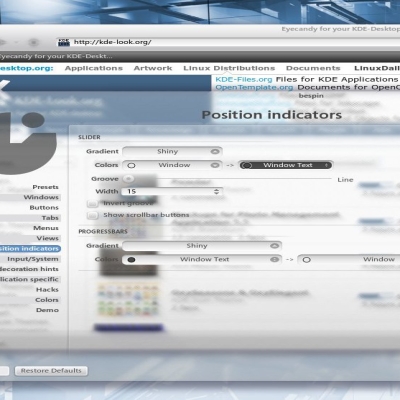Select the Position indicators category
Image resolution: width=400 pixels, height=400 pixels.
30,249
